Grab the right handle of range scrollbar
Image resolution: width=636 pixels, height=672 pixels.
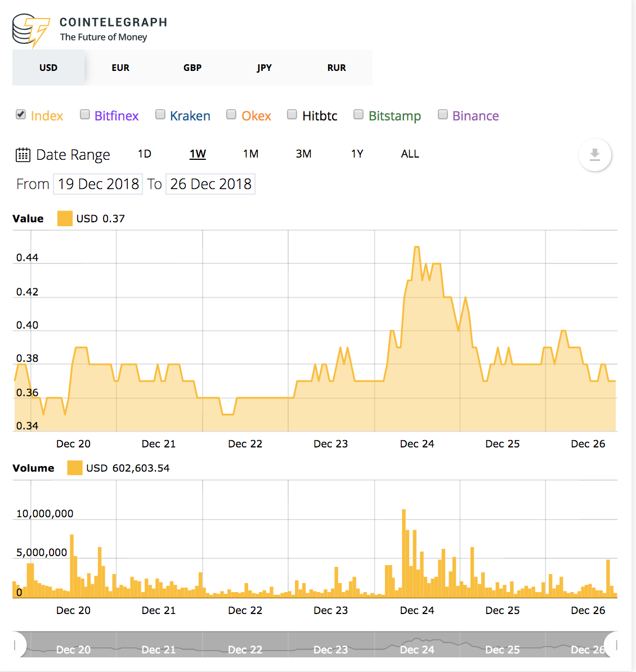pos(613,644)
